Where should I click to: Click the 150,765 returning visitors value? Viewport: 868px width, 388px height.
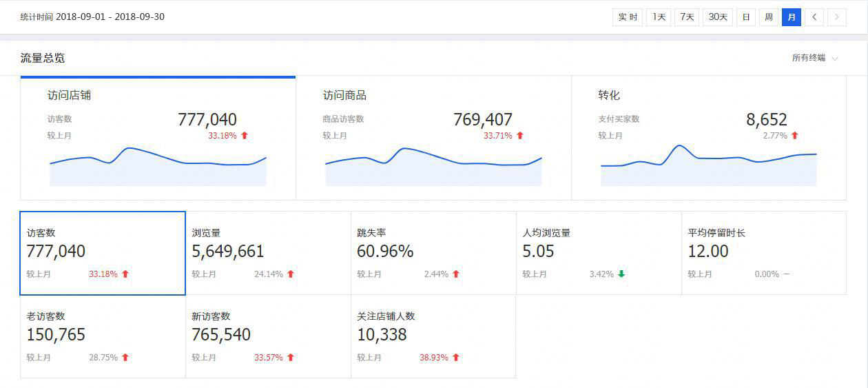[x=56, y=335]
